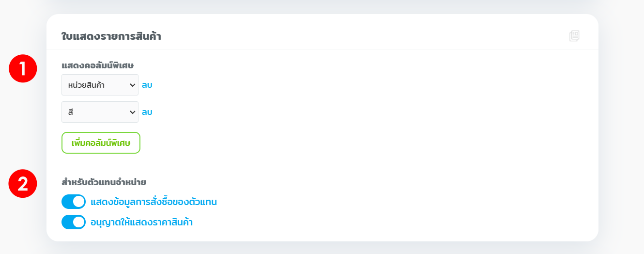Image resolution: width=644 pixels, height=254 pixels.
Task: Click the ใบแสดงรายการสินค้า card title
Action: coord(111,36)
